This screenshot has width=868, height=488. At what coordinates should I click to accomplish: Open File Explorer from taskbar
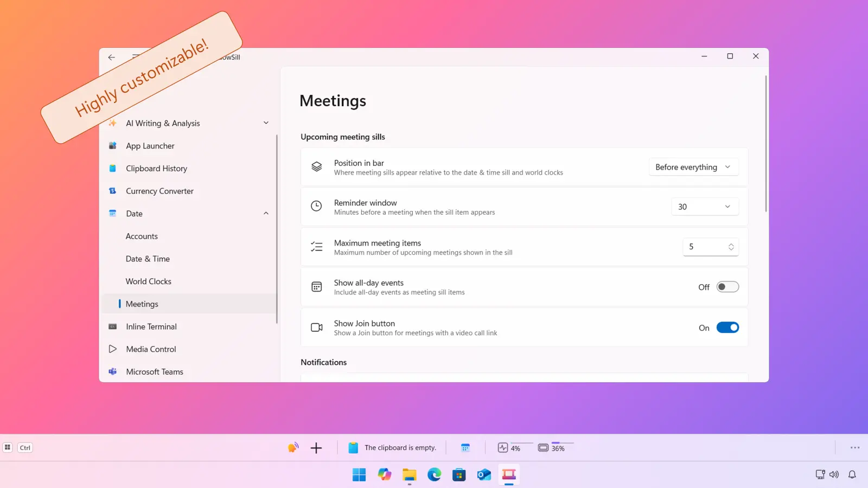pyautogui.click(x=410, y=475)
